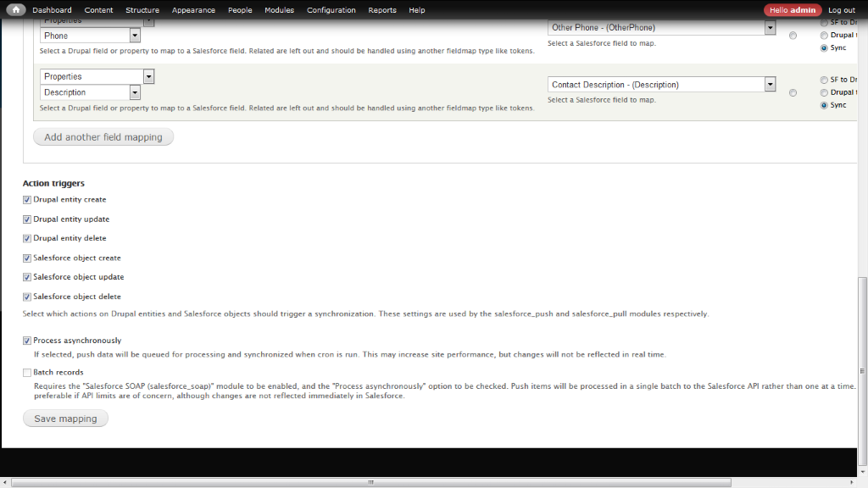Select Drupal direction for Description row
868x488 pixels.
[x=824, y=92]
